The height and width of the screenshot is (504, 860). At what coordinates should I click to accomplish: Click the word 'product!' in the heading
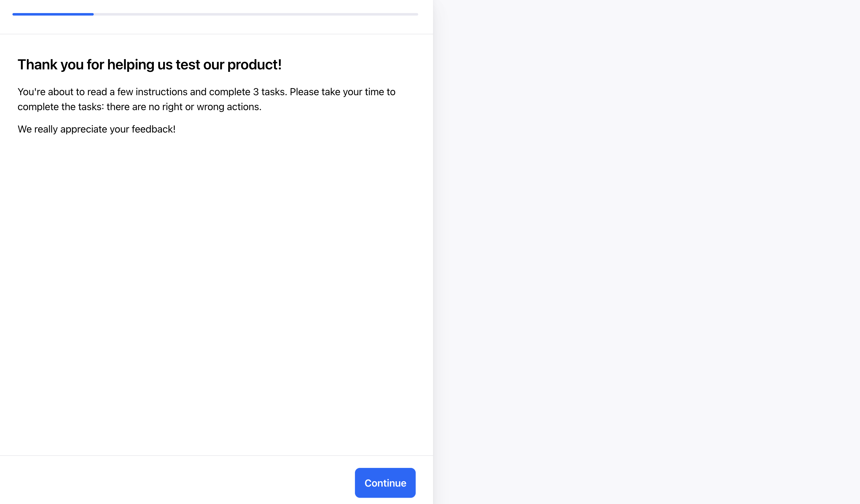(254, 64)
